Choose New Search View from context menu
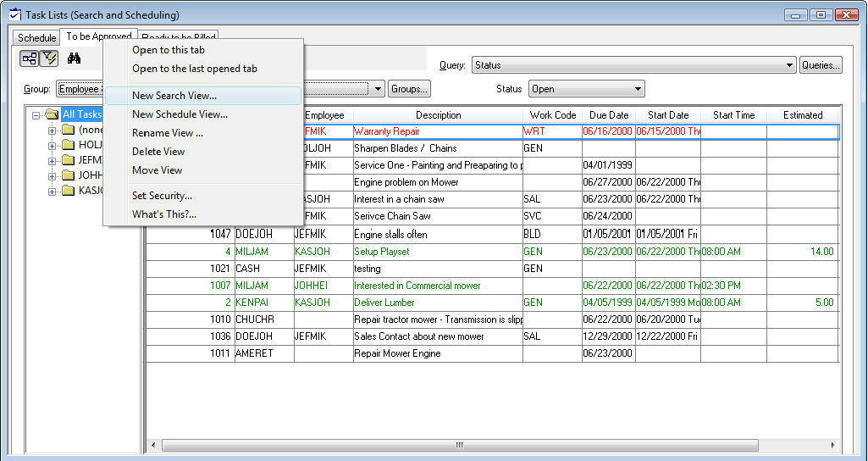Image resolution: width=868 pixels, height=461 pixels. (x=174, y=96)
